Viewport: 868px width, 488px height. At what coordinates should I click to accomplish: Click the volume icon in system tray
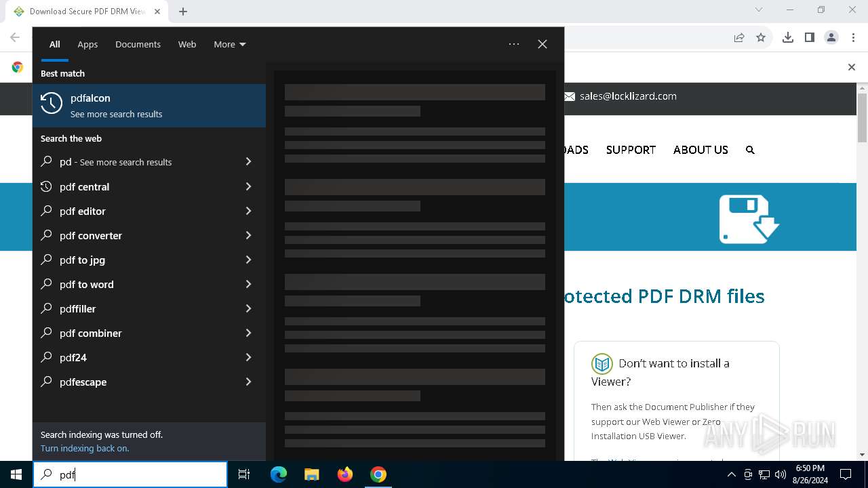780,474
